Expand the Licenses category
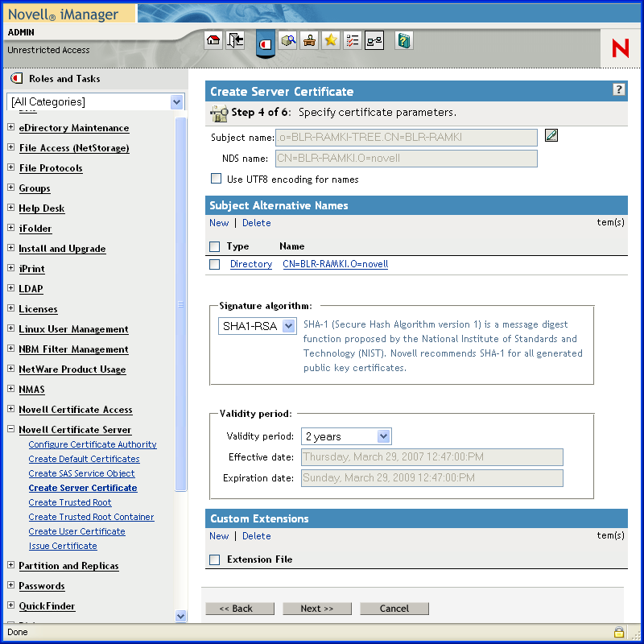 pos(11,308)
